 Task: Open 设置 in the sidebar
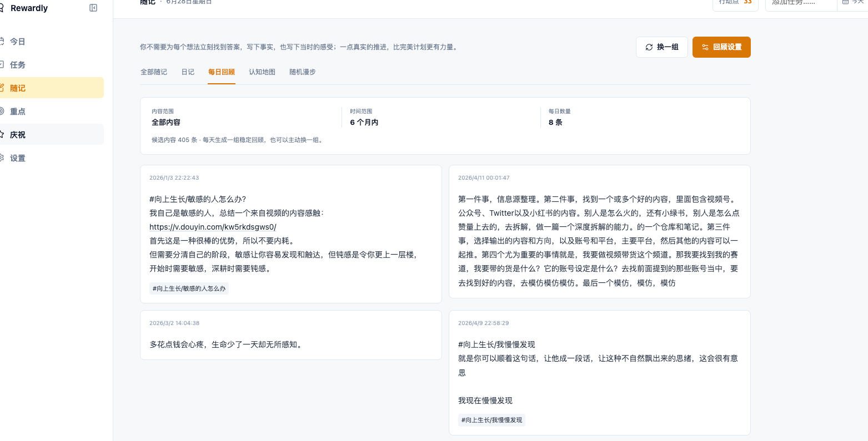point(51,158)
